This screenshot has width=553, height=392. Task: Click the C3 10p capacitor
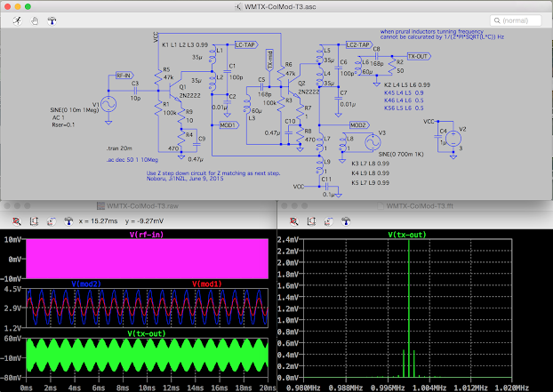click(x=135, y=91)
